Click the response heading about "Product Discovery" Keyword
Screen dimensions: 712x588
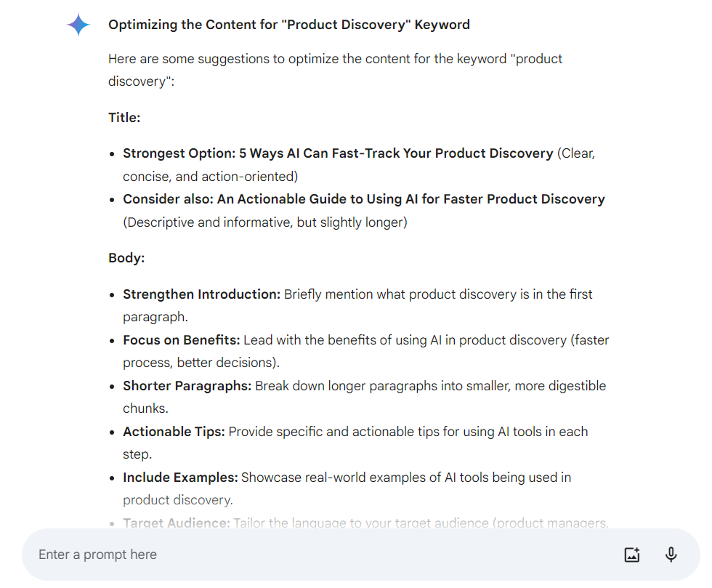coord(288,25)
